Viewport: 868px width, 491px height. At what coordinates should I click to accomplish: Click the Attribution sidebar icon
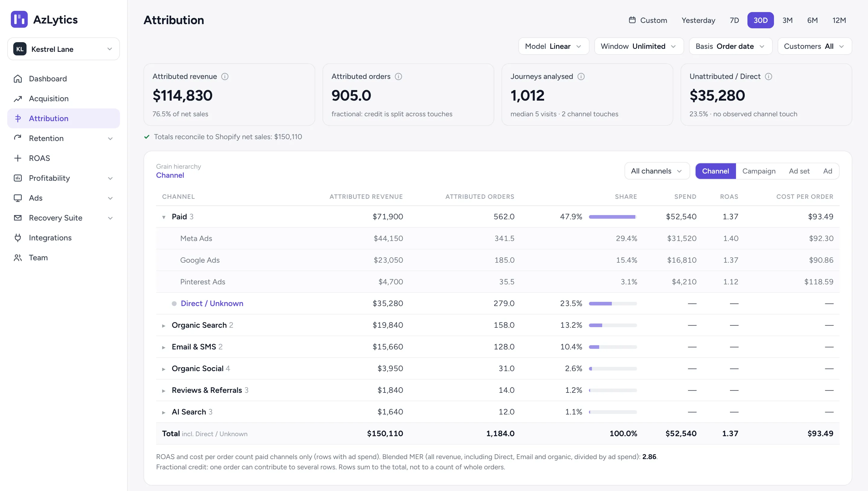[18, 118]
